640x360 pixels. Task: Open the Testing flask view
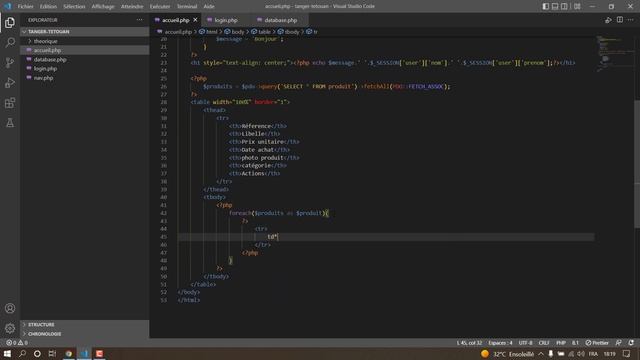pos(10,122)
